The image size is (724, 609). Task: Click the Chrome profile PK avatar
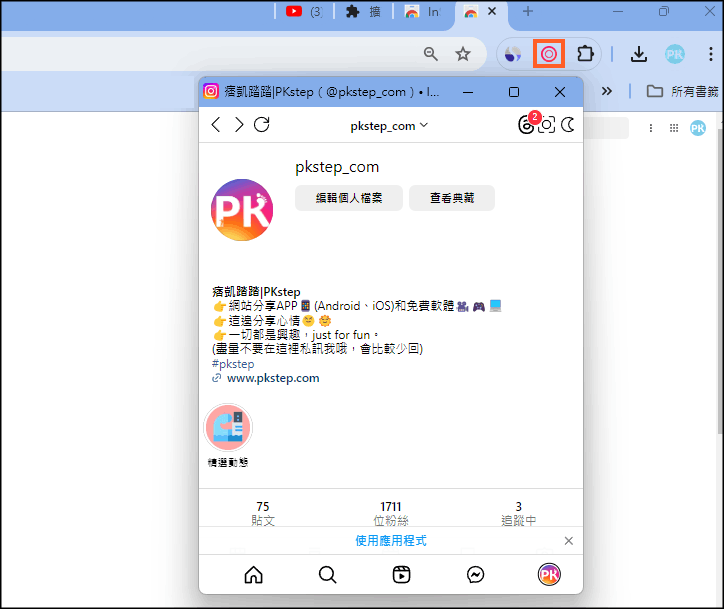[675, 54]
